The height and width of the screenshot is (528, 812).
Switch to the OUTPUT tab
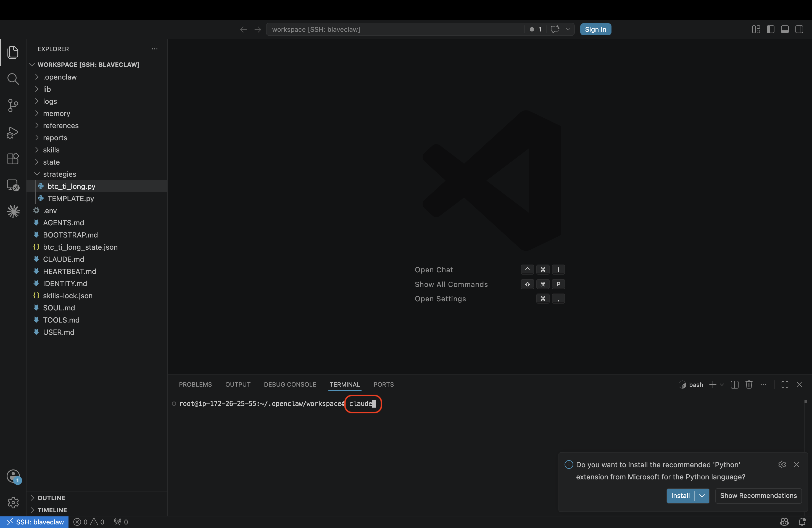coord(238,384)
